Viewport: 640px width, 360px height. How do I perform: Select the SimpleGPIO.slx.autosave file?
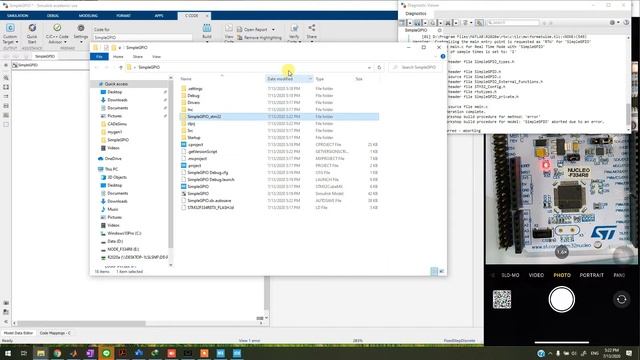click(x=209, y=200)
